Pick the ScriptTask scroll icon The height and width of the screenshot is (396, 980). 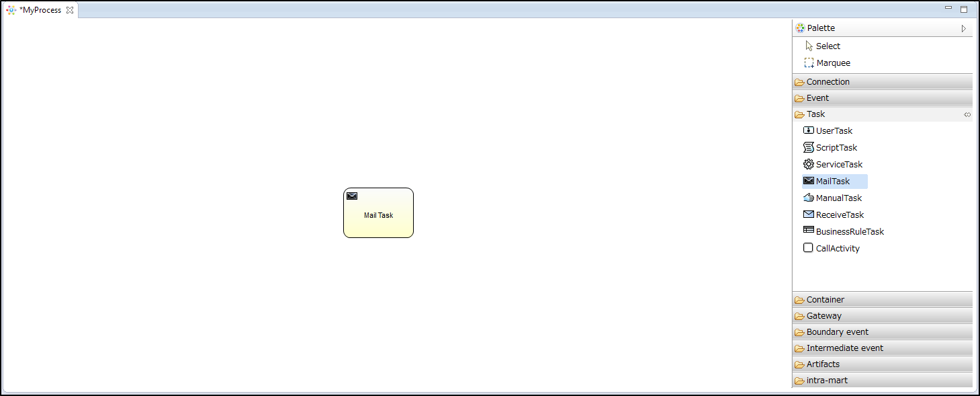809,147
